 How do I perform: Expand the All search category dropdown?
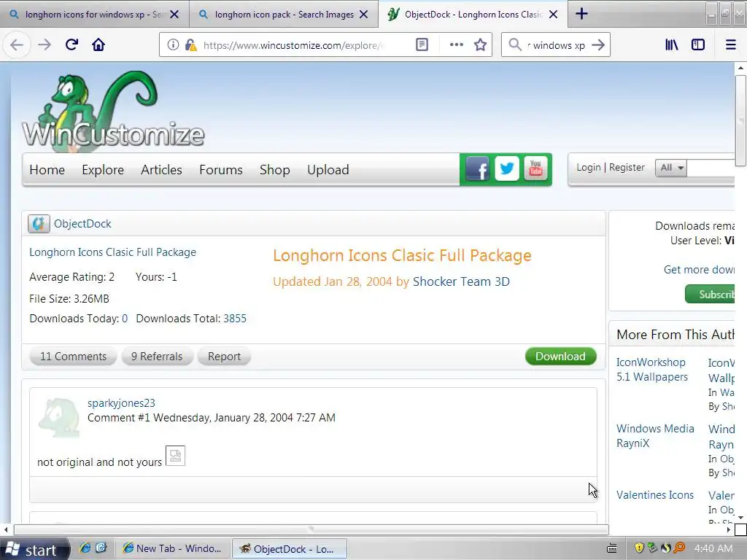pos(671,168)
